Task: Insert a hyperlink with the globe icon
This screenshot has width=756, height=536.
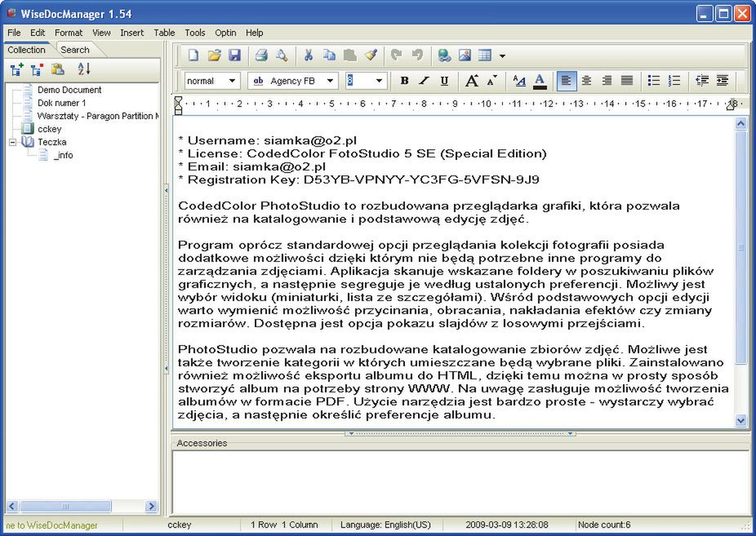Action: [444, 55]
